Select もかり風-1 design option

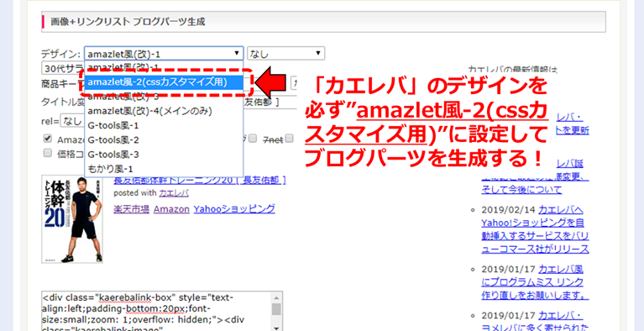tap(164, 169)
